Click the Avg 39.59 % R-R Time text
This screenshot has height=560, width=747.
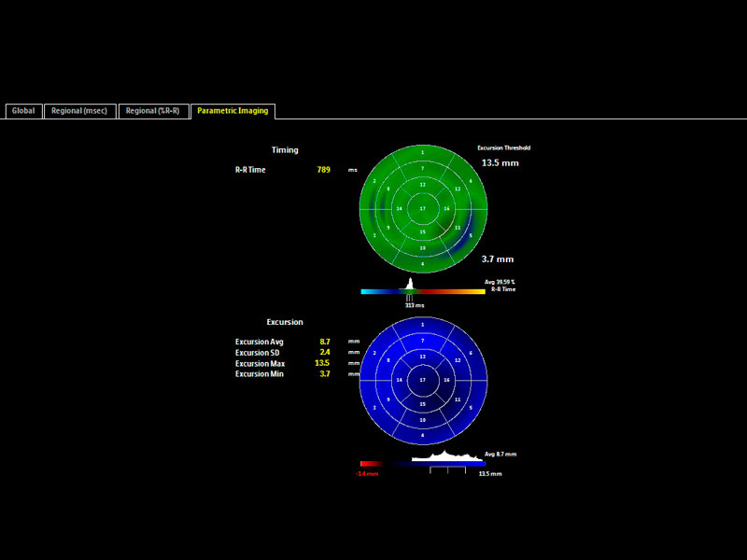click(x=500, y=286)
